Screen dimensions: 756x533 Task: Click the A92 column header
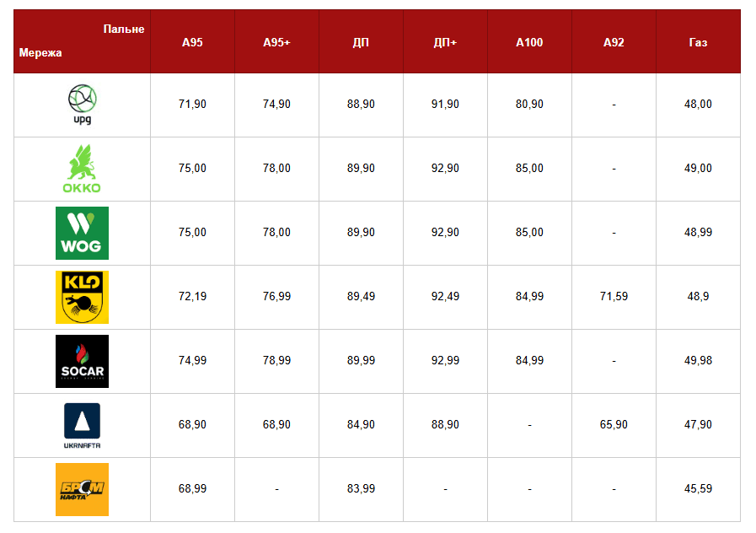coord(614,42)
